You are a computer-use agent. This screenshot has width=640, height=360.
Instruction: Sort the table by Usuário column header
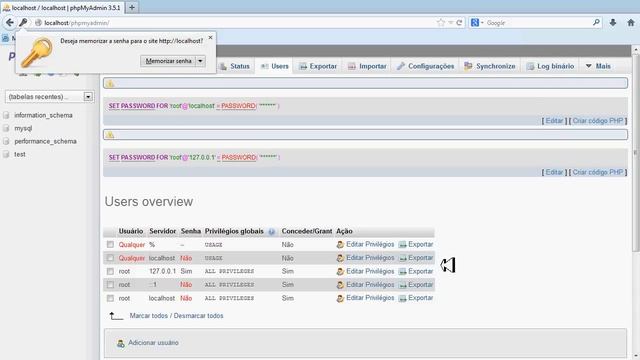pos(131,231)
